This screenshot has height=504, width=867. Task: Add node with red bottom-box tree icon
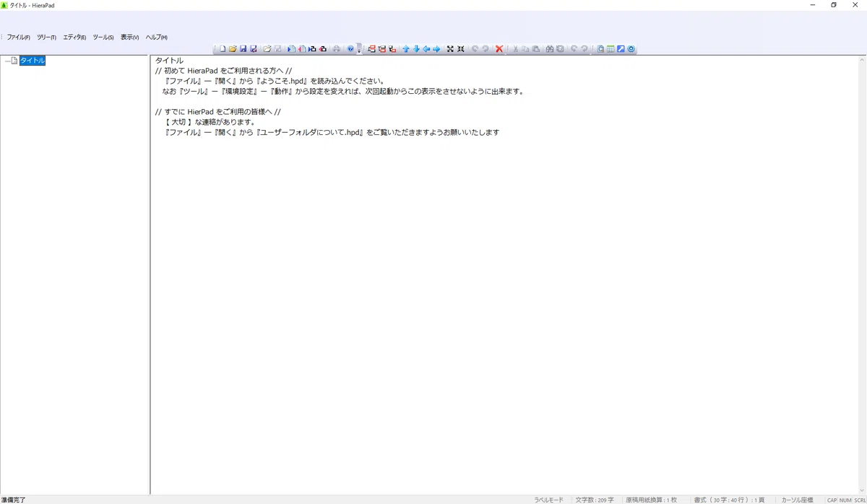[x=382, y=49]
